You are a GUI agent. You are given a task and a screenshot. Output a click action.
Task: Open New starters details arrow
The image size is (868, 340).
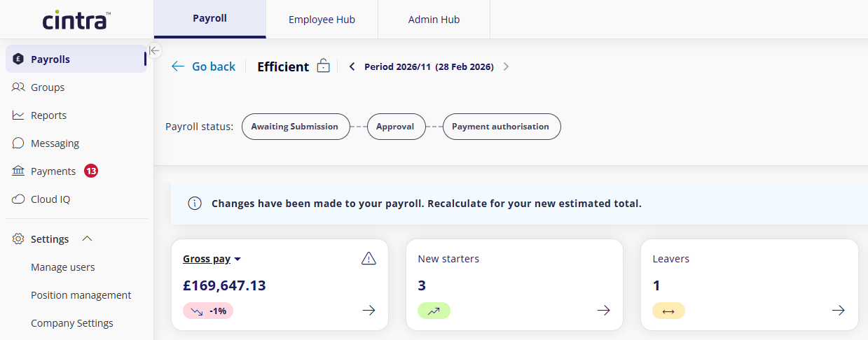click(x=603, y=311)
